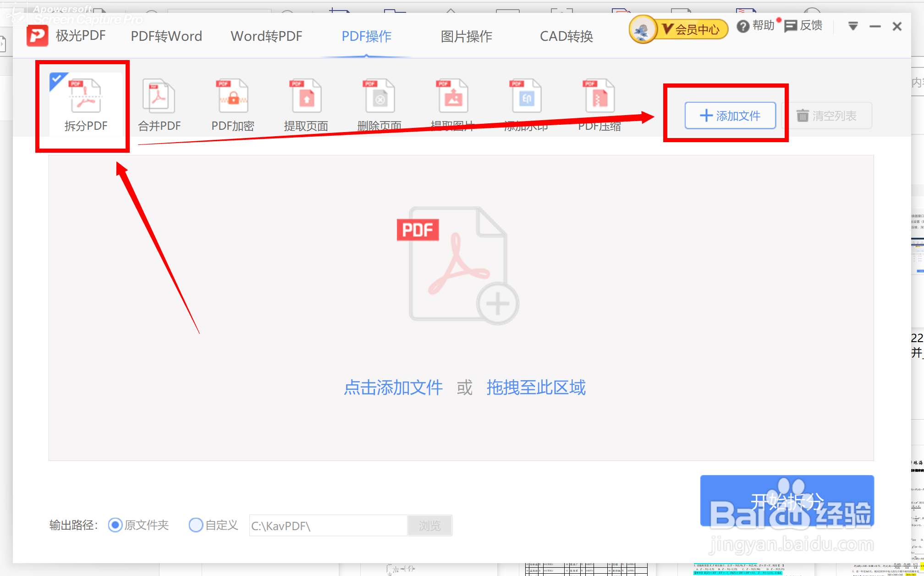Choose the PDF加密 encryption tool
The image size is (924, 576).
233,105
